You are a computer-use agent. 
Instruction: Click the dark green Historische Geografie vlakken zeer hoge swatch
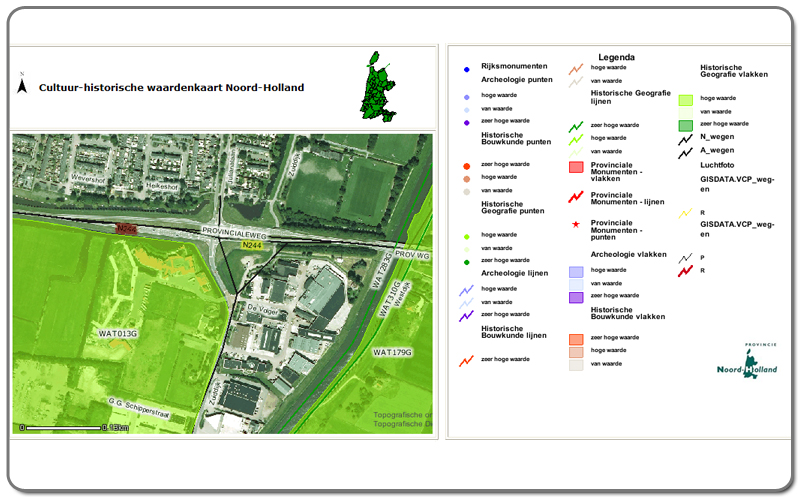click(x=685, y=126)
